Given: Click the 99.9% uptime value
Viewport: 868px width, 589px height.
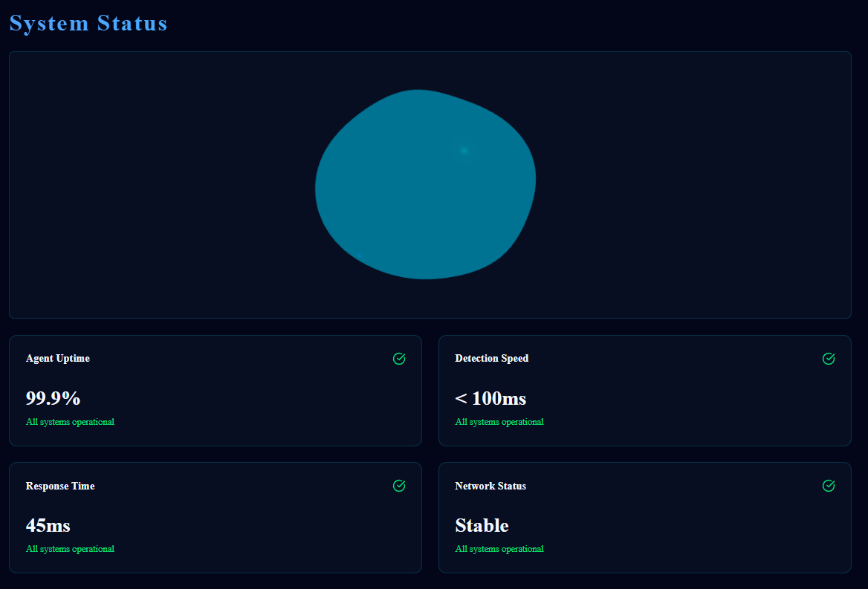Looking at the screenshot, I should (x=53, y=398).
